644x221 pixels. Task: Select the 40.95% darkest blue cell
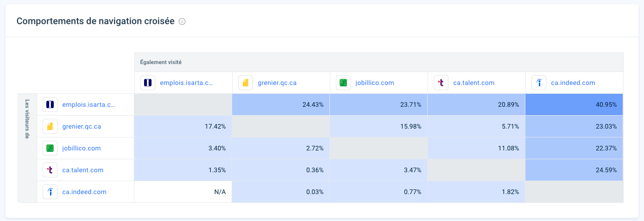point(574,104)
